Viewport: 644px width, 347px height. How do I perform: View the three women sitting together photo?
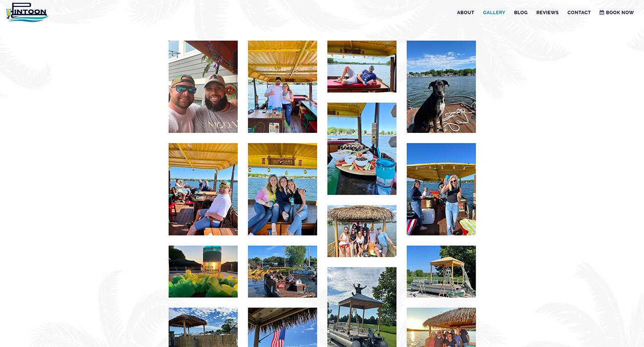(x=282, y=189)
